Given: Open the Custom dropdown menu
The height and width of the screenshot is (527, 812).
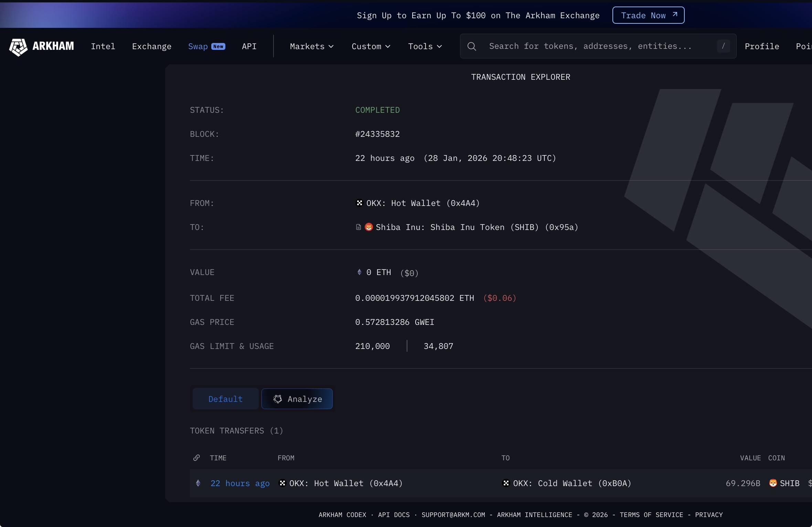Looking at the screenshot, I should tap(371, 46).
